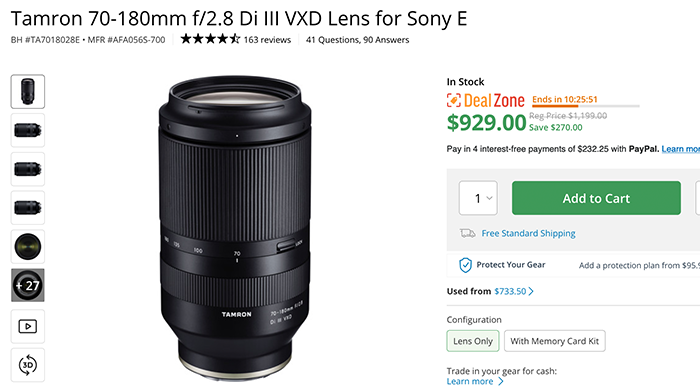Expand the trade-in Learn more arrow

click(500, 381)
